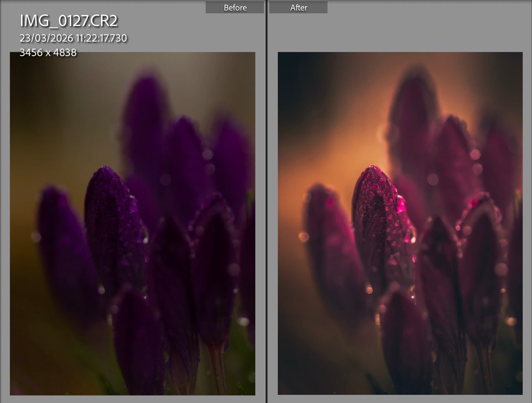Click the dimensions text 3456 x 4838

click(x=48, y=53)
